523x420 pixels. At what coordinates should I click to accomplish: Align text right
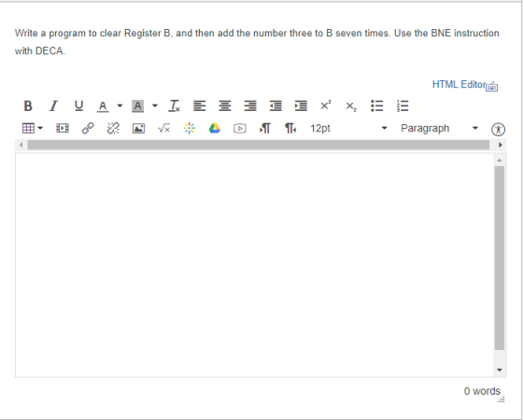(x=250, y=106)
